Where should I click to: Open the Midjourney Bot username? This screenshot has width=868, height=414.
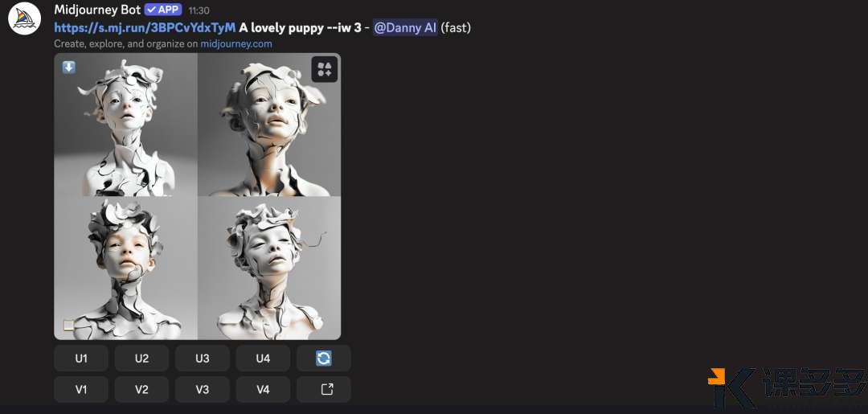pyautogui.click(x=97, y=10)
